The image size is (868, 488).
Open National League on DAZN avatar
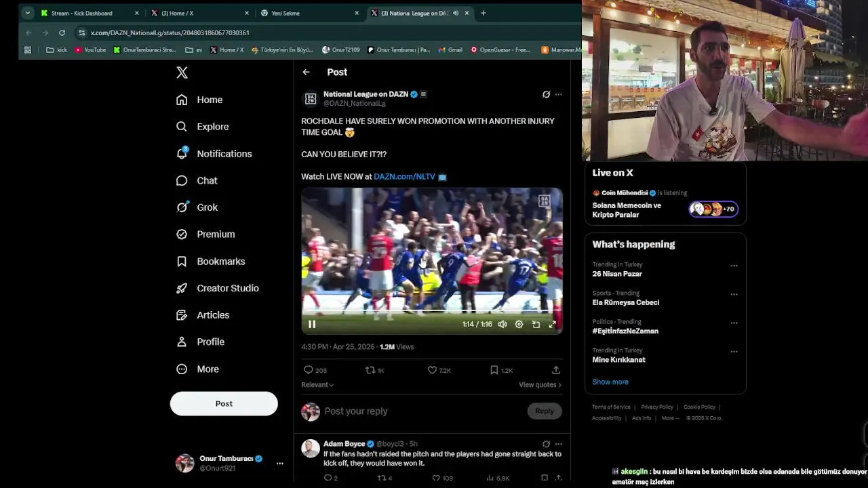pyautogui.click(x=311, y=99)
